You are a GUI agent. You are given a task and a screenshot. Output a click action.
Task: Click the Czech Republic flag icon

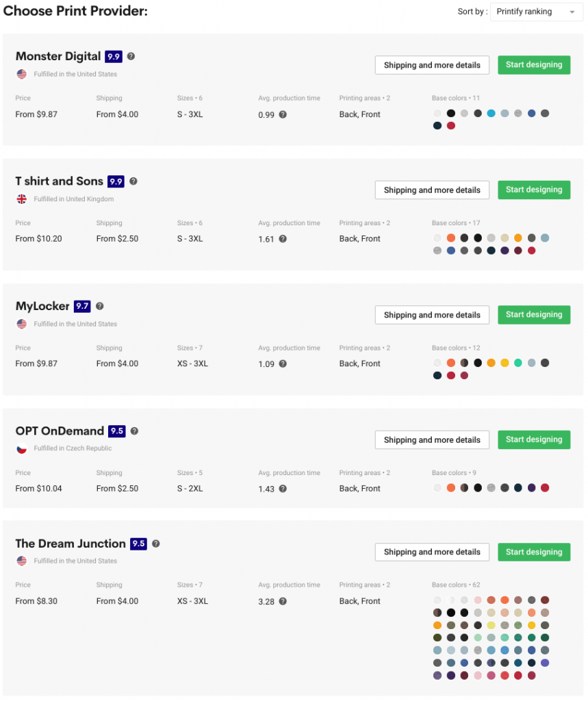[x=22, y=449]
